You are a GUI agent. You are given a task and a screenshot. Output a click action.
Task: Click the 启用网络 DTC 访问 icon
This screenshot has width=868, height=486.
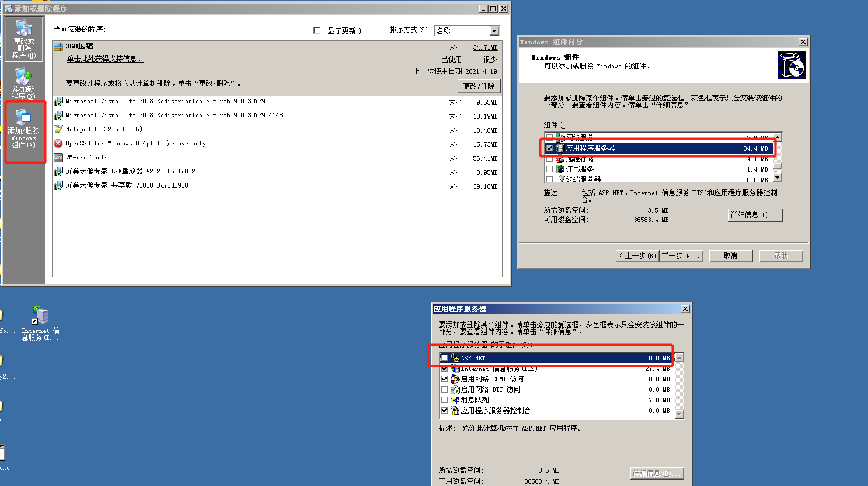tap(455, 390)
